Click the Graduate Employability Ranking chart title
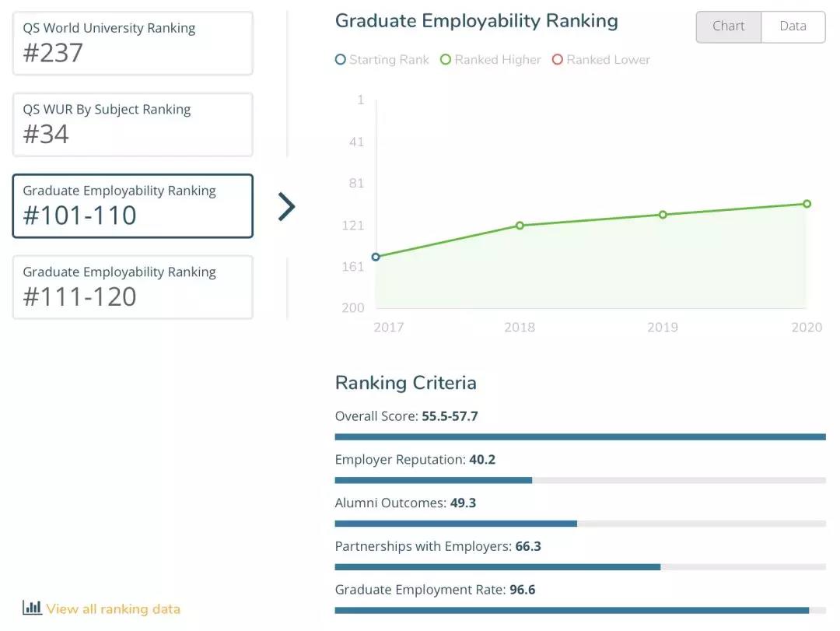The image size is (840, 631). 476,21
